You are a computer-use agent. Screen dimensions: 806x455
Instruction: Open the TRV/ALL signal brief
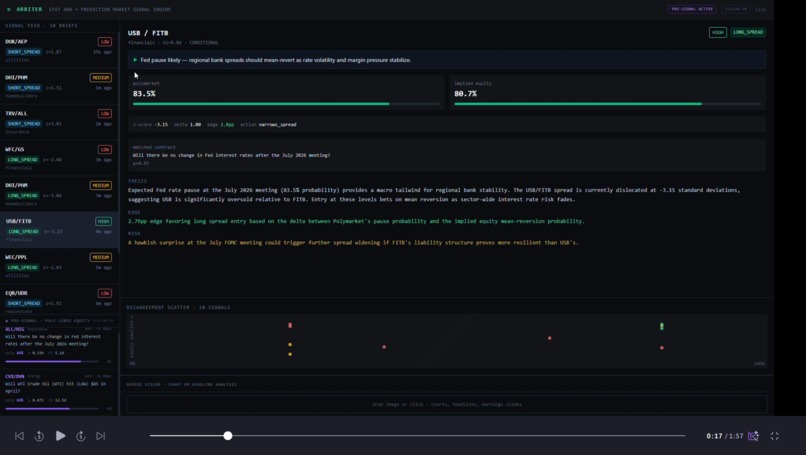pyautogui.click(x=59, y=122)
